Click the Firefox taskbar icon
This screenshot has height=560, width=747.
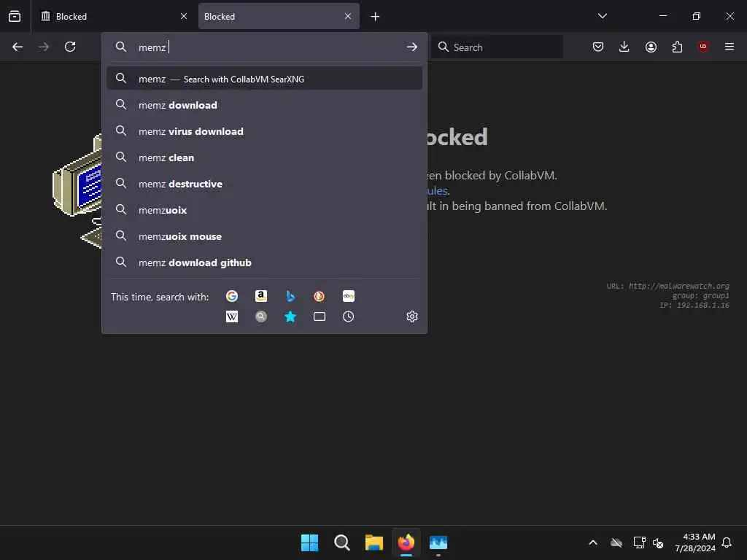406,542
